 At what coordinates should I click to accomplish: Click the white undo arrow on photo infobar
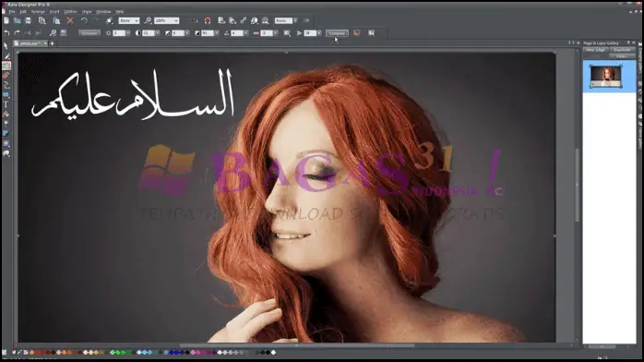coord(6,33)
